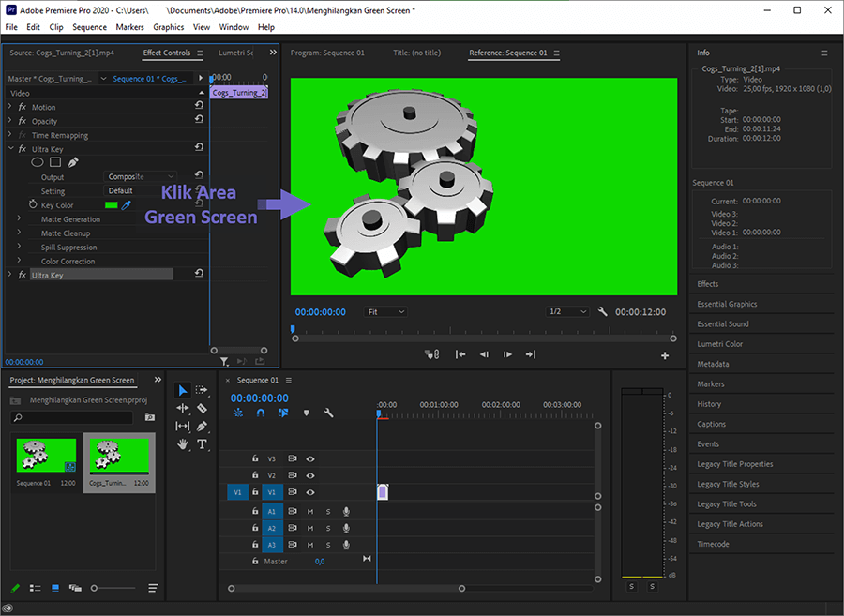Toggle the Ultra Key fx on/off
This screenshot has height=616, width=844.
(x=23, y=149)
